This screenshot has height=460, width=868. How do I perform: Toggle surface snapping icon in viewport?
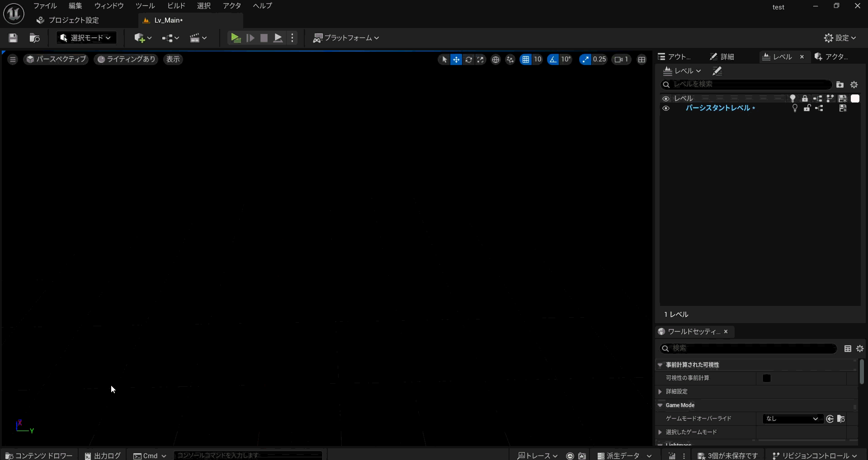click(510, 60)
